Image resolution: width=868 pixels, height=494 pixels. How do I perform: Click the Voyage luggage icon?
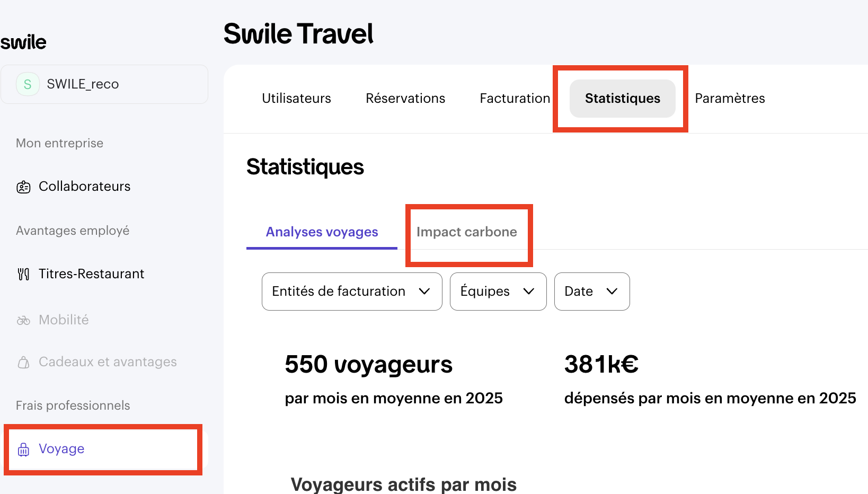[23, 449]
